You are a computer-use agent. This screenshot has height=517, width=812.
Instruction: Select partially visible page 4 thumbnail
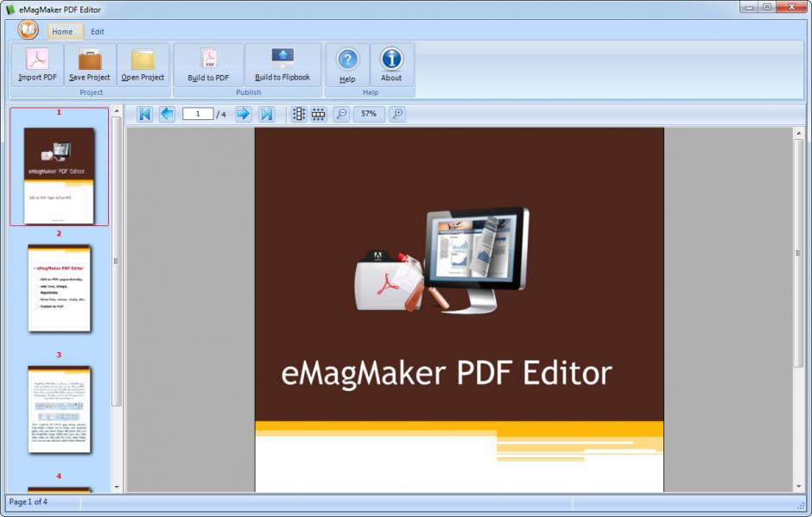click(x=59, y=489)
